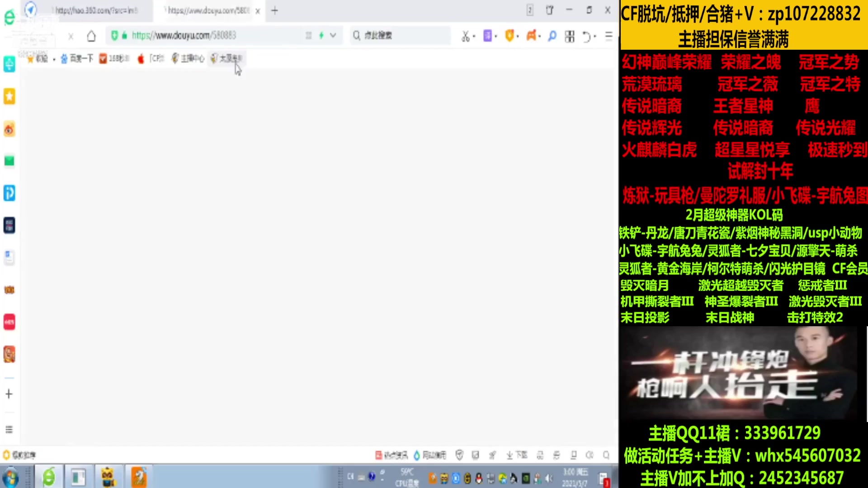Open the scissors screenshot tool

coord(465,36)
